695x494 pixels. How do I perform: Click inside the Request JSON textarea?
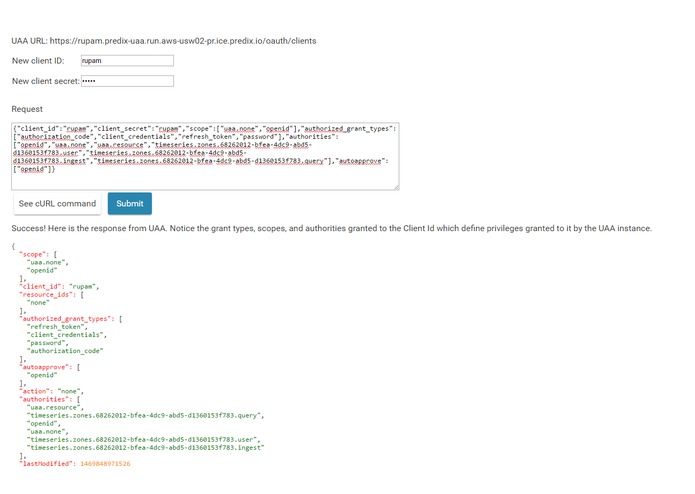(x=205, y=156)
